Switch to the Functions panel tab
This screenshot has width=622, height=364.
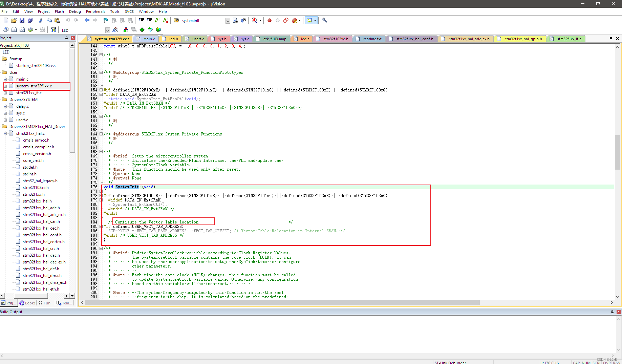tap(46, 303)
